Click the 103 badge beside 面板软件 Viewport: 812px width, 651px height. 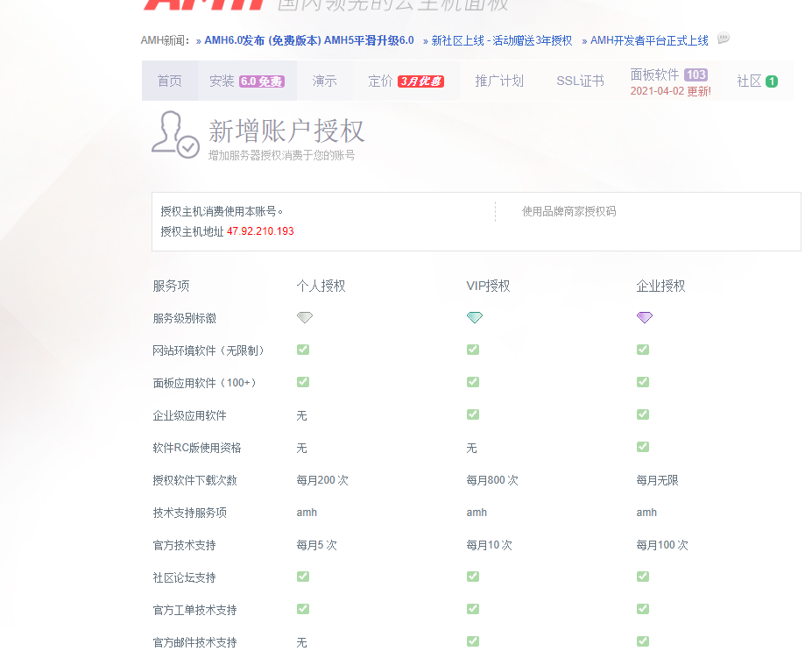[x=695, y=74]
